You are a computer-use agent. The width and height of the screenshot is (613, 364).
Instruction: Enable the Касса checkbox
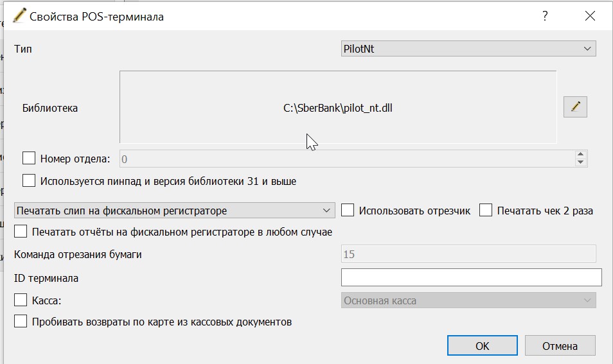(x=21, y=300)
